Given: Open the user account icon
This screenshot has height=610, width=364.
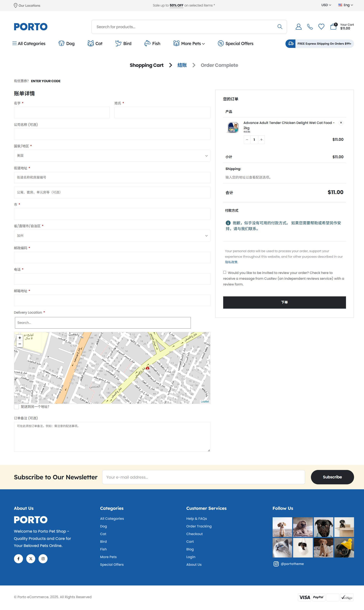Looking at the screenshot, I should pos(298,27).
